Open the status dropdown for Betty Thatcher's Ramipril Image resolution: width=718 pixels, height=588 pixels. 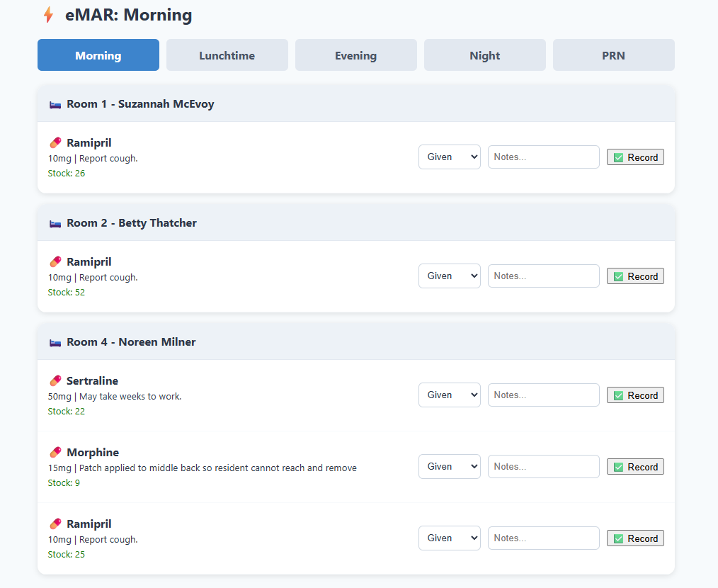(449, 276)
